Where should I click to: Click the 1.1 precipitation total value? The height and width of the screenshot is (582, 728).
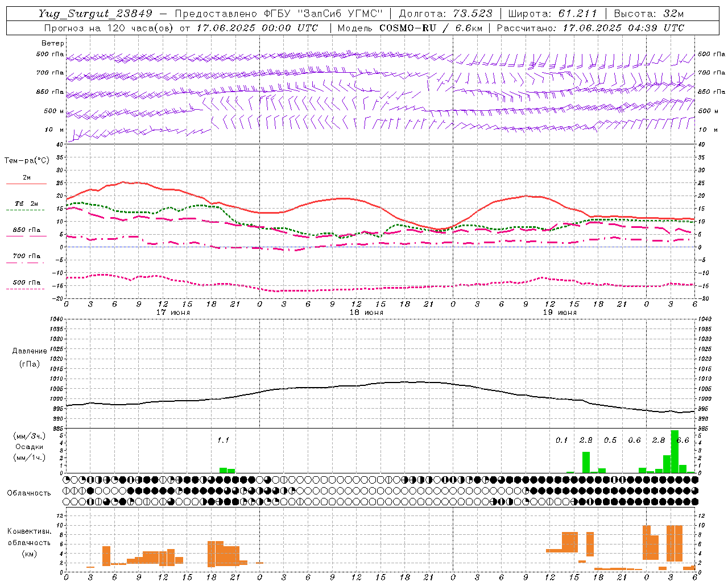click(223, 440)
